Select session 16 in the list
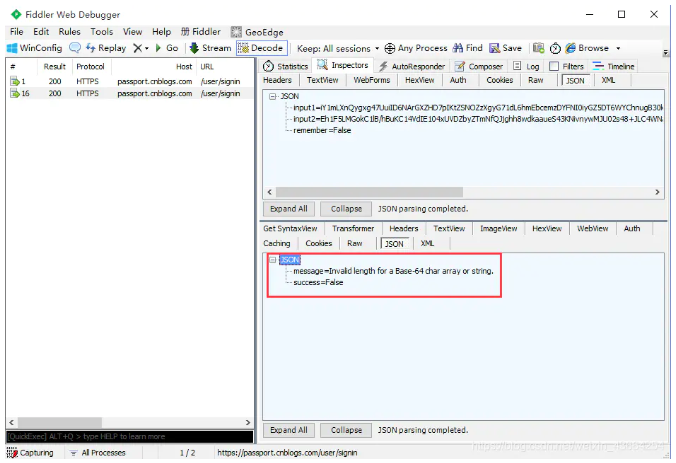The height and width of the screenshot is (463, 676). click(129, 93)
